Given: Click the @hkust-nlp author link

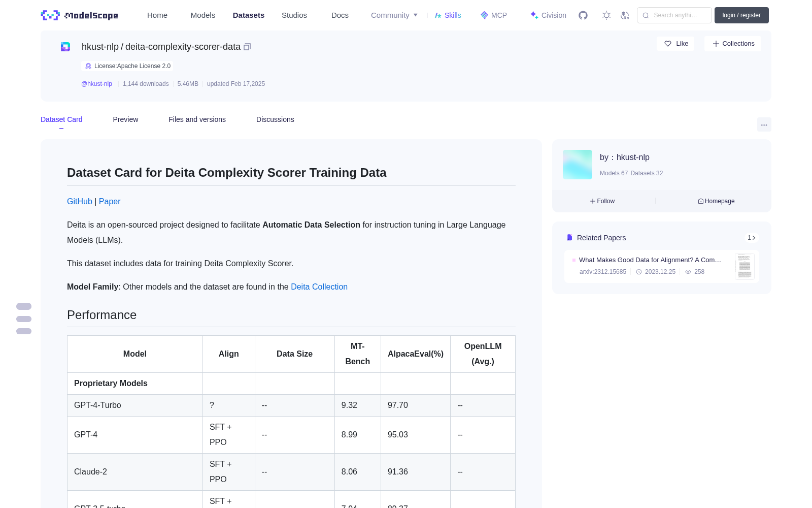Looking at the screenshot, I should (x=96, y=84).
